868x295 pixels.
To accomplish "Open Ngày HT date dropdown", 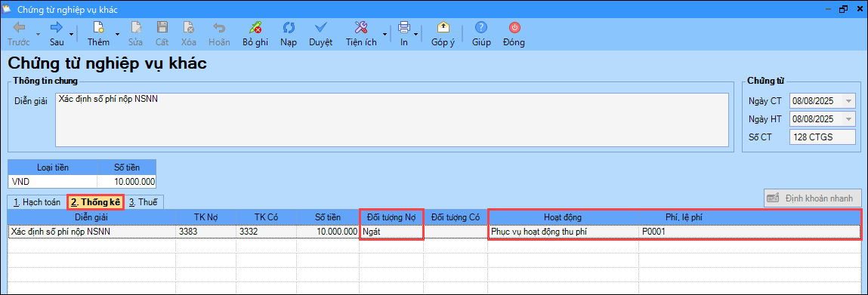I will click(848, 118).
